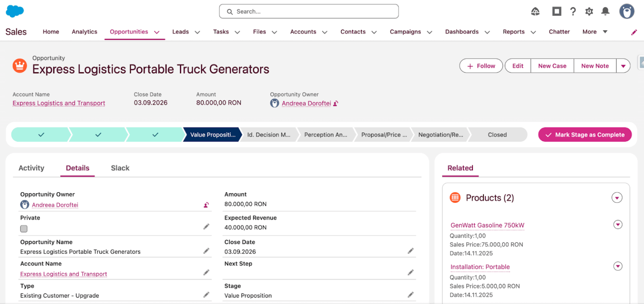The width and height of the screenshot is (644, 304).
Task: Expand the Leads nav dropdown chevron
Action: (x=197, y=32)
